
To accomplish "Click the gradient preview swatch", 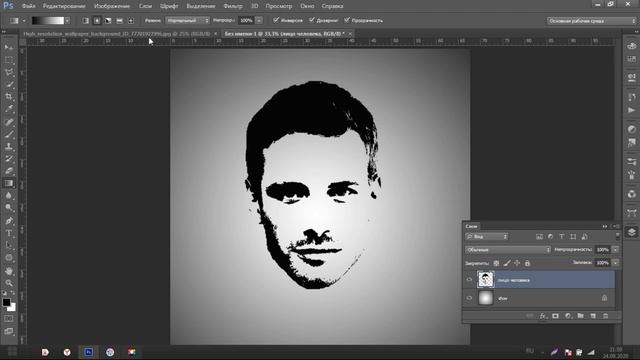I will click(48, 20).
